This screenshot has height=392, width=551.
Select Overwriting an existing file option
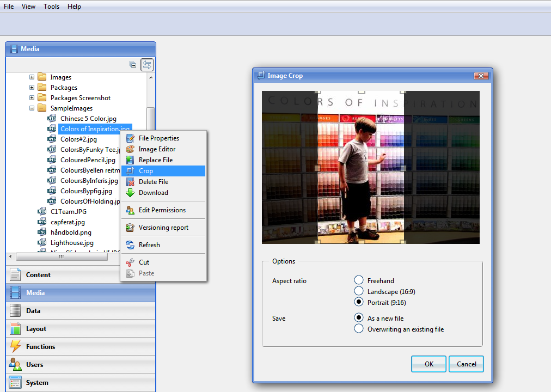[359, 329]
